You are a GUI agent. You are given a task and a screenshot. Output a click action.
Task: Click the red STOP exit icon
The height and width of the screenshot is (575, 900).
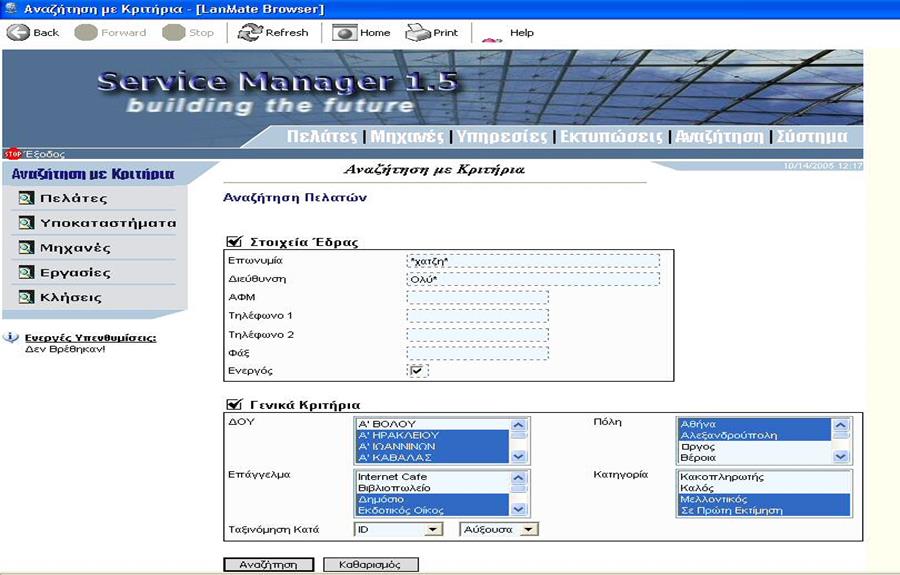point(12,154)
